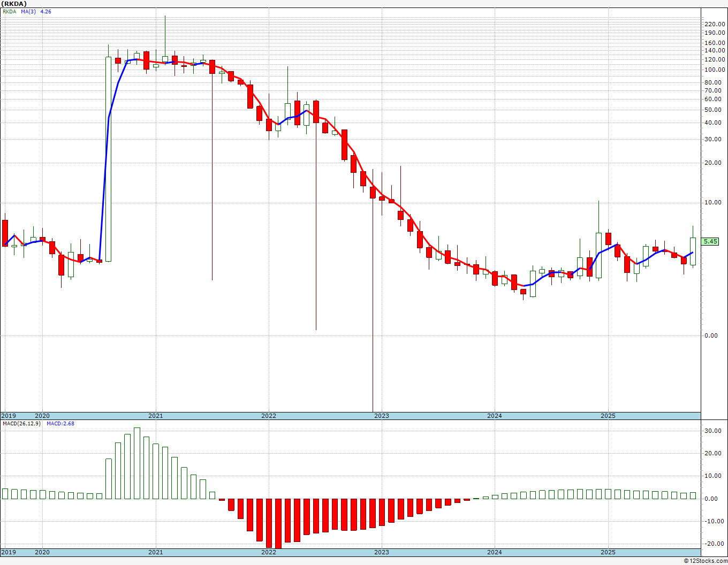Select 2025 on the price chart timeline
The image size is (728, 565).
click(608, 416)
